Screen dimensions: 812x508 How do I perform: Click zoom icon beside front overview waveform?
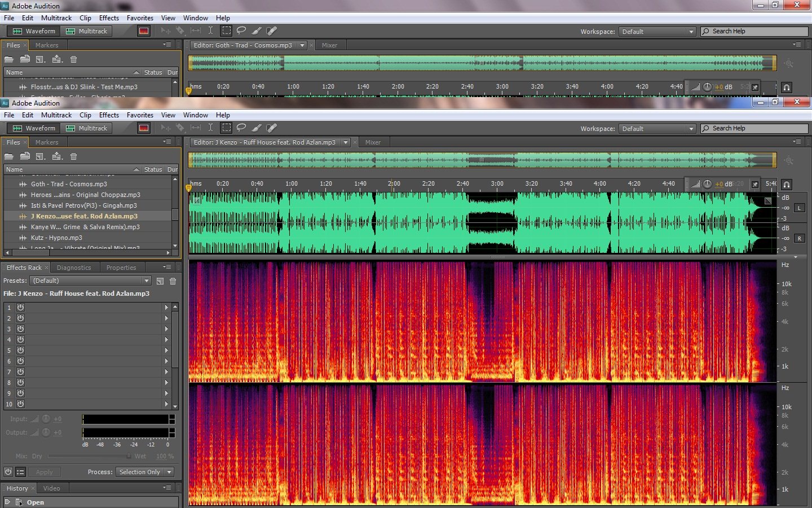[789, 161]
